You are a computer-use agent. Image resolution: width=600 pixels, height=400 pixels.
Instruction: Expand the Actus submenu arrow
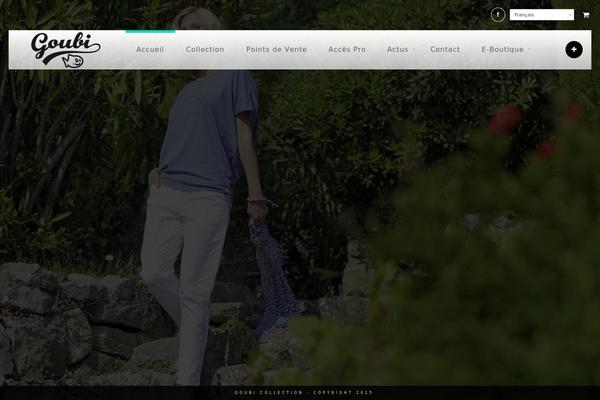click(414, 50)
